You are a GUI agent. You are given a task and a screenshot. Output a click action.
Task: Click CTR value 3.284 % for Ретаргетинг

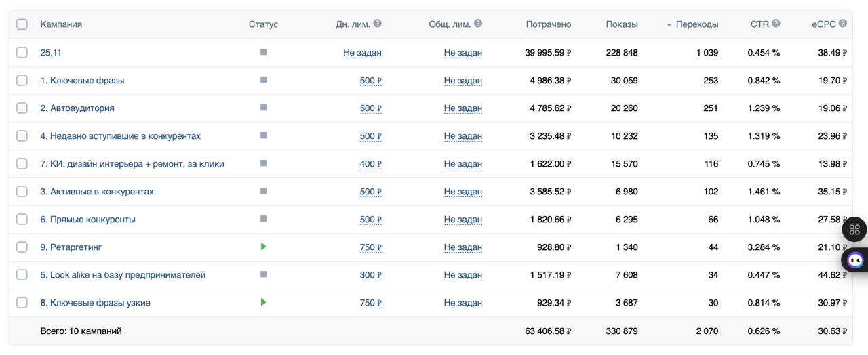tap(764, 247)
